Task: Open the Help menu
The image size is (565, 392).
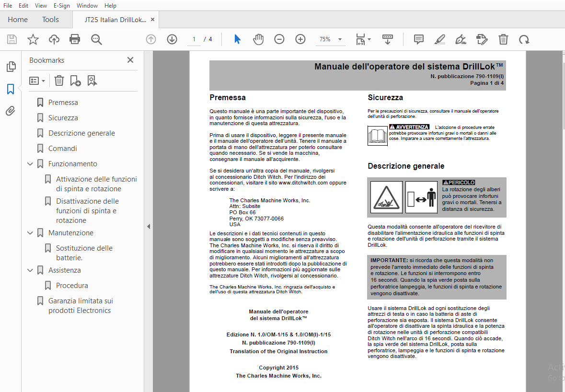Action: point(110,5)
